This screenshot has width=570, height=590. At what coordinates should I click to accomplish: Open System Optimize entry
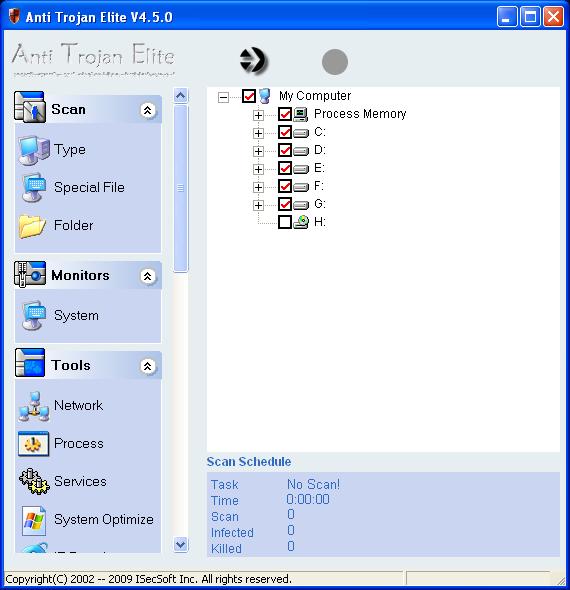pos(103,520)
